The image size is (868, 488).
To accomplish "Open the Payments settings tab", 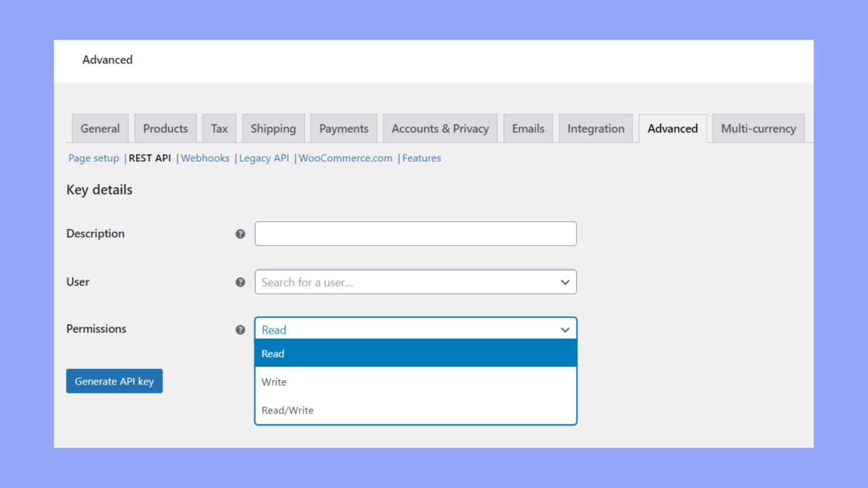I will (343, 128).
